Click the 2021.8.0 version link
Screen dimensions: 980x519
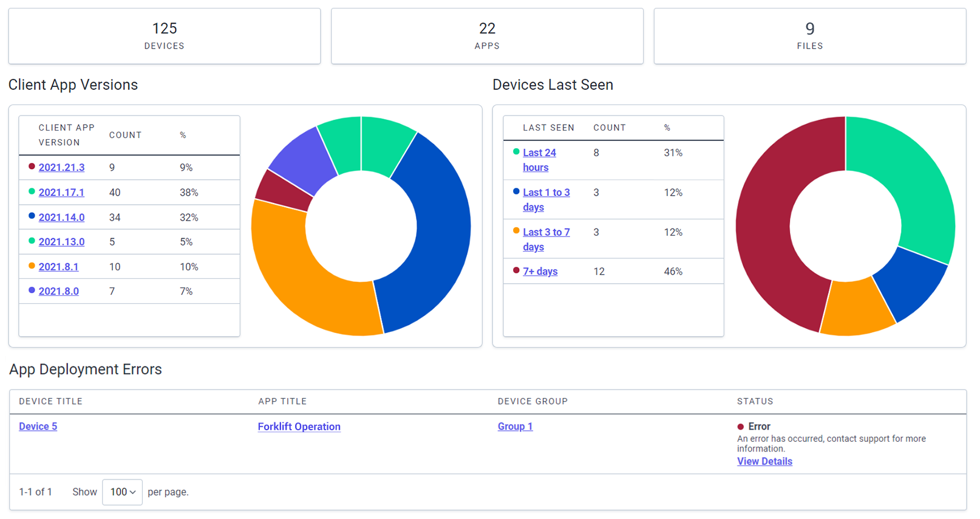[58, 292]
